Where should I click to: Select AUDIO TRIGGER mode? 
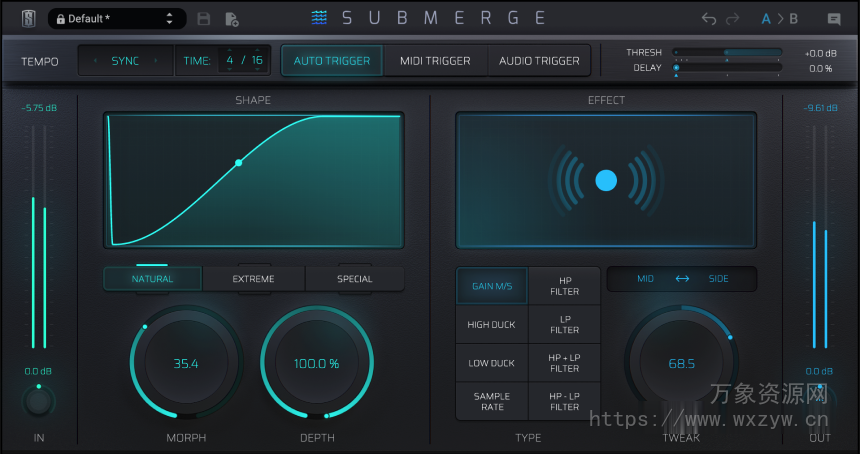539,61
